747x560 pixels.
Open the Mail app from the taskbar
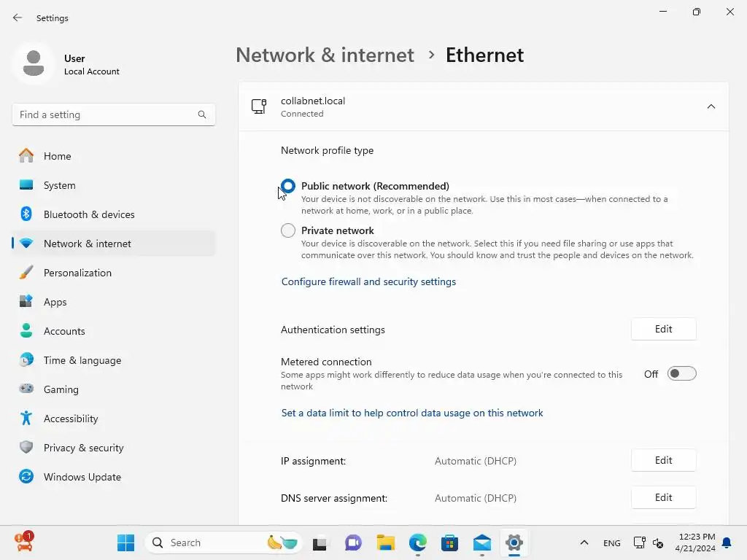482,542
